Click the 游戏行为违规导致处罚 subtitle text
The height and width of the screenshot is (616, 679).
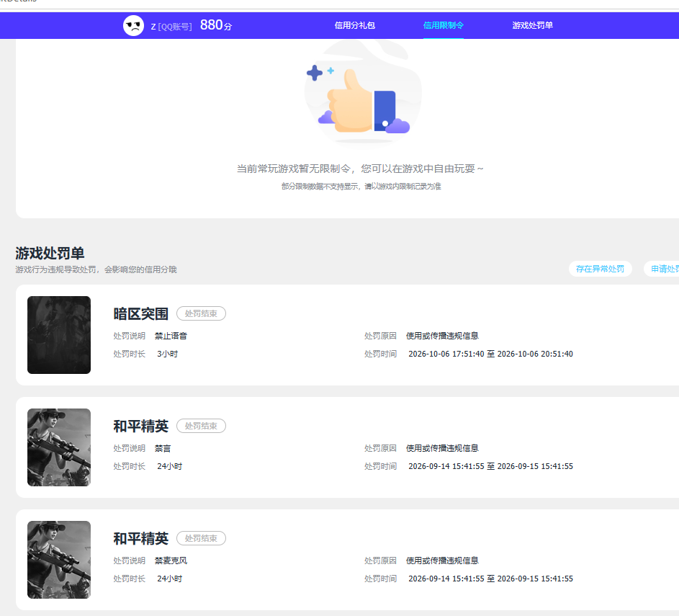(96, 269)
